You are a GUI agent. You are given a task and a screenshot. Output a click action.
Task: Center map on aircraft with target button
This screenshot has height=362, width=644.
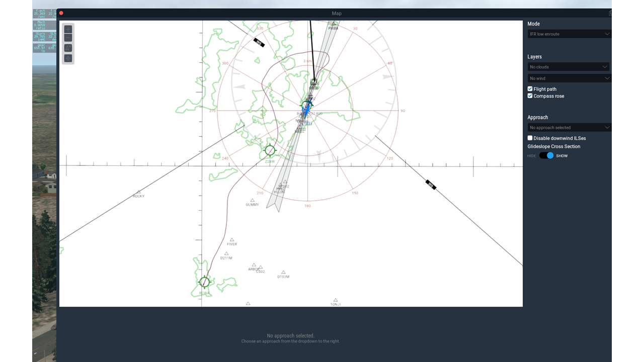(x=68, y=58)
